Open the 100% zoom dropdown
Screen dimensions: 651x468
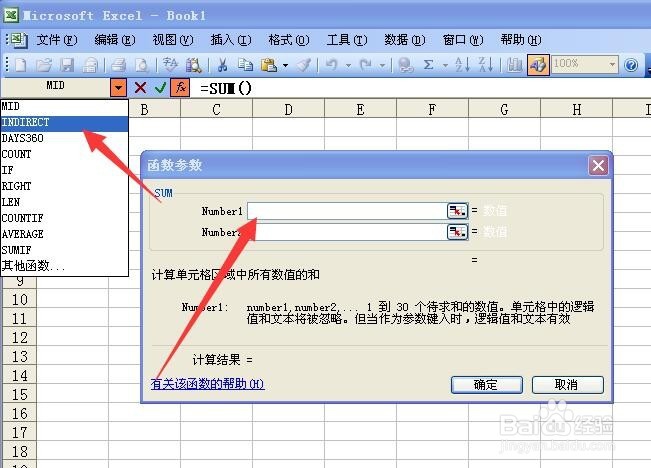pyautogui.click(x=612, y=65)
